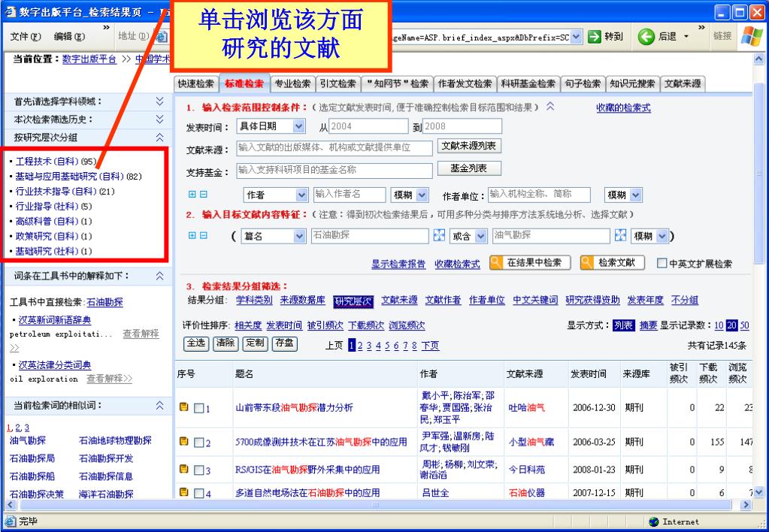Tick the checkbox for result 1

pyautogui.click(x=198, y=408)
